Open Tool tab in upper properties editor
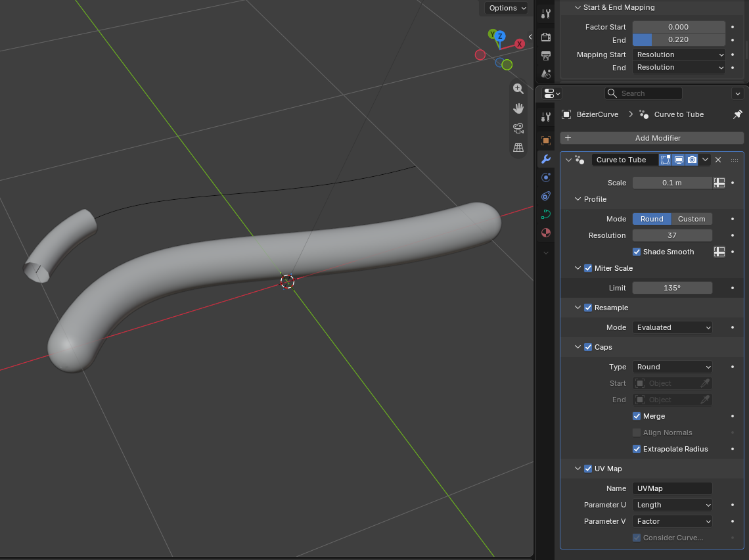This screenshot has width=749, height=560. point(546,14)
